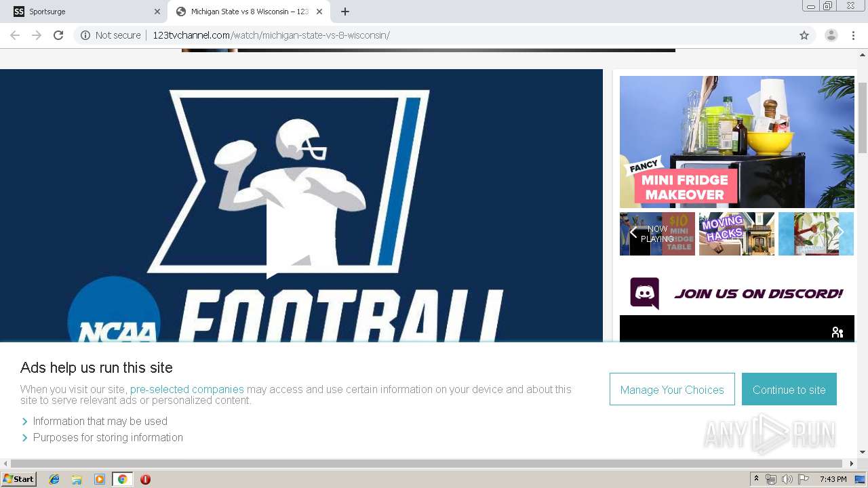Select the Michigan State vs 8 Wisconsin tab

(x=249, y=12)
